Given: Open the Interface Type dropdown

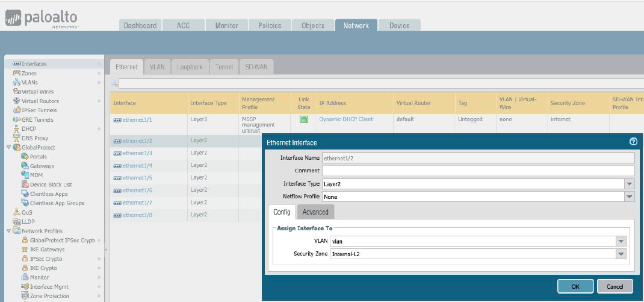Looking at the screenshot, I should [x=630, y=184].
